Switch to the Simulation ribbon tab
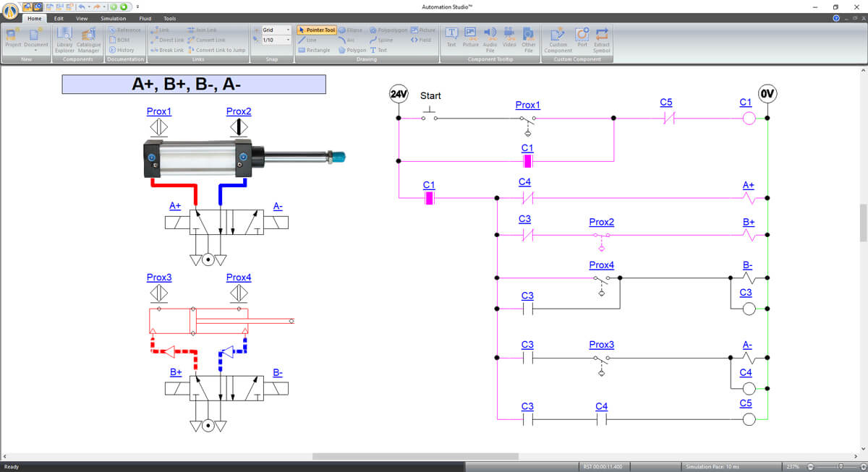This screenshot has height=472, width=868. 113,18
